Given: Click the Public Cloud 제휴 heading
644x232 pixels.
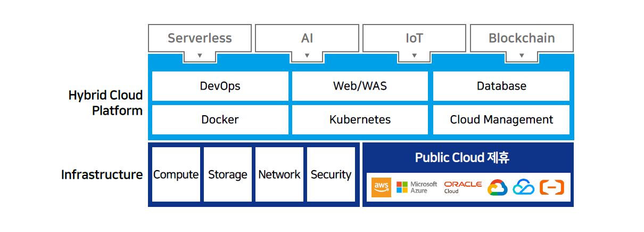Looking at the screenshot, I should pyautogui.click(x=462, y=158).
